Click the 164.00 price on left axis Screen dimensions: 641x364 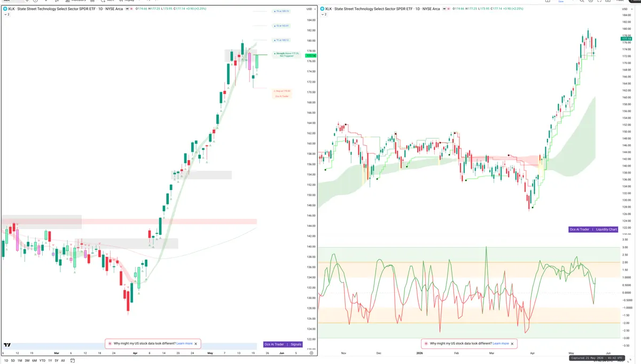point(310,123)
